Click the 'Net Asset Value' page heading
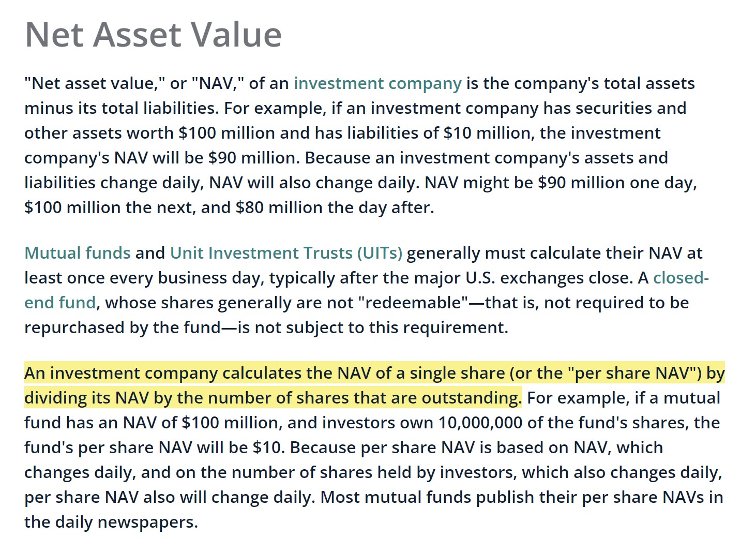756x552 pixels. (x=153, y=35)
